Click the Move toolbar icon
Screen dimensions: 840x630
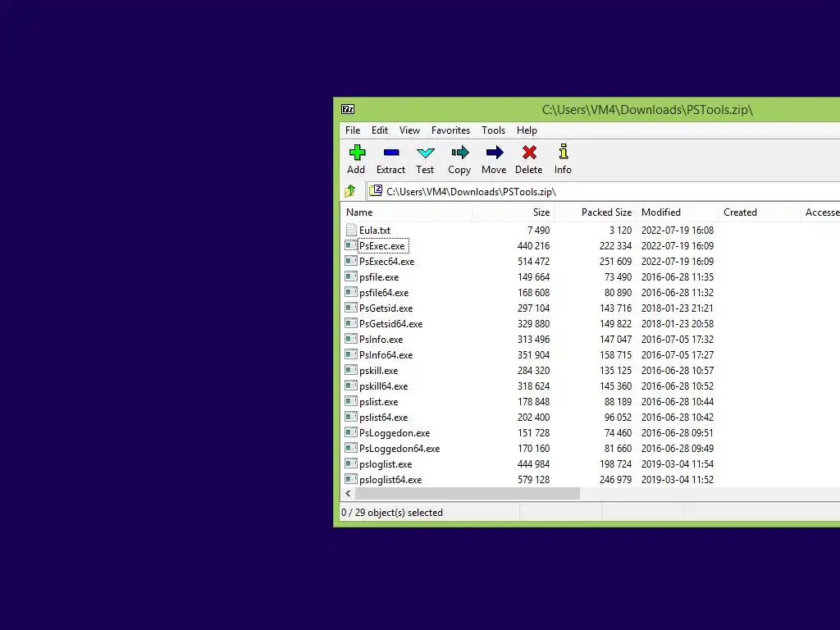494,153
